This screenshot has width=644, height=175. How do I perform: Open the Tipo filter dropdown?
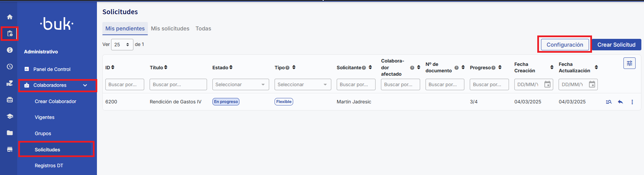pos(303,84)
